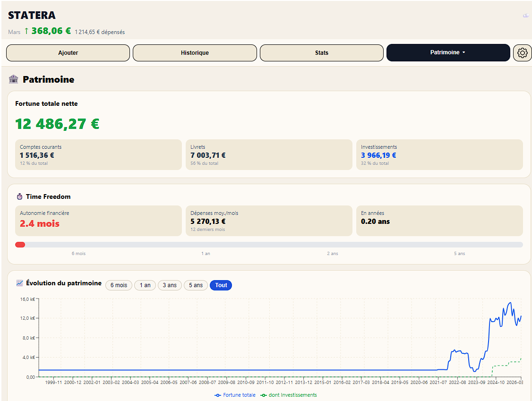532x401 pixels.
Task: Toggle the Fortune totale legend series
Action: (235, 395)
